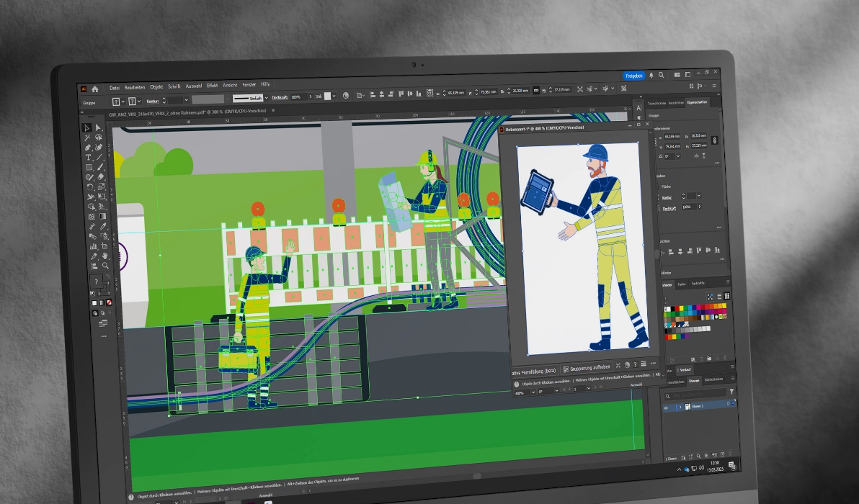Screen dimensions: 859x504
Task: Select the Magic Wand tool
Action: (87, 138)
